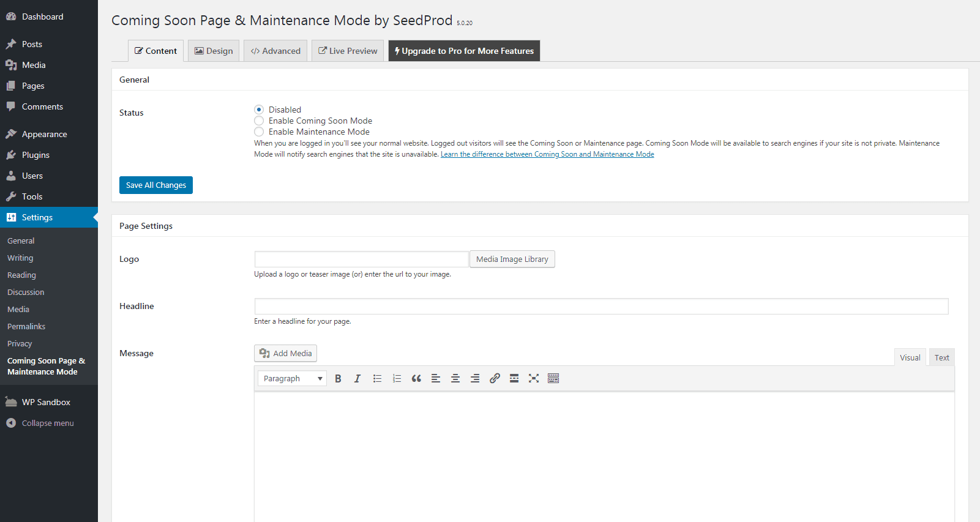Switch editor to fullscreen mode

pyautogui.click(x=534, y=378)
